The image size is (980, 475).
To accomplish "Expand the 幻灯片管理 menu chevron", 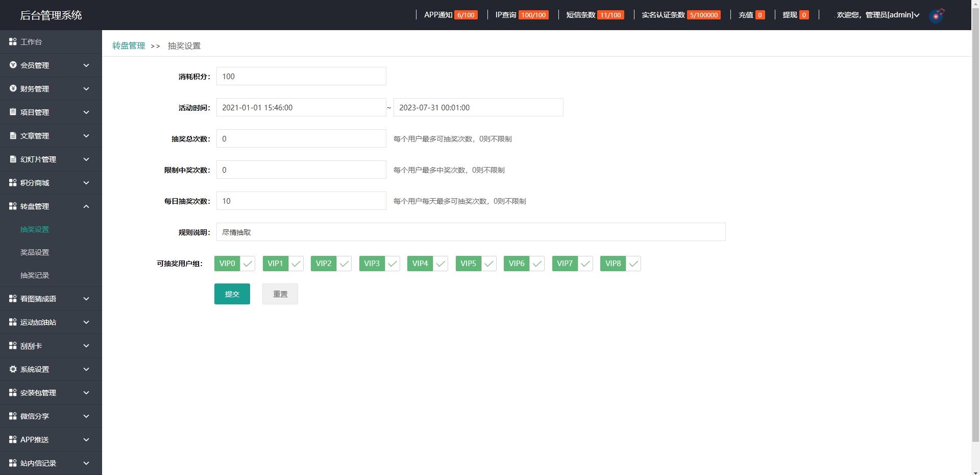I will click(x=86, y=159).
